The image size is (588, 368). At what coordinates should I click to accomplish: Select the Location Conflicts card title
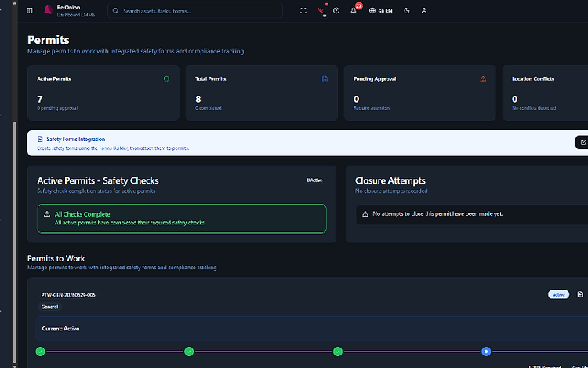[533, 78]
